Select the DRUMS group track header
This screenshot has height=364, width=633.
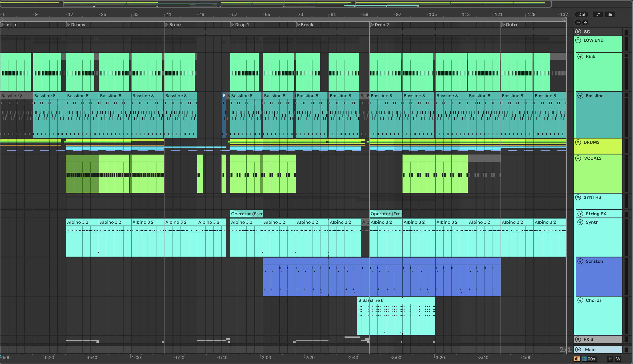[601, 146]
